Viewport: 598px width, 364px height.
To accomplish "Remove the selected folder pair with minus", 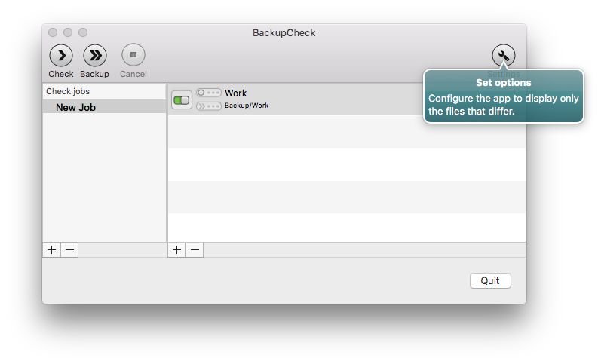I will click(195, 250).
